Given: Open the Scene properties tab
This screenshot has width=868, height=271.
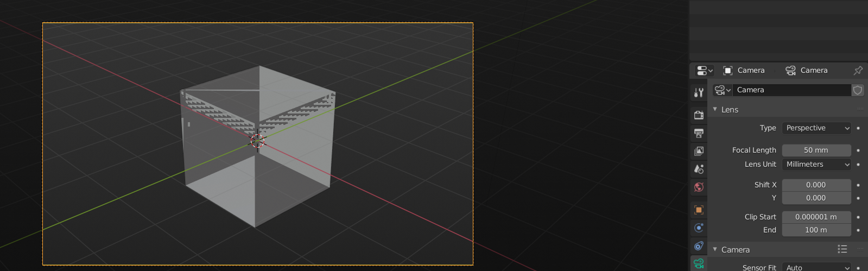Looking at the screenshot, I should [699, 169].
